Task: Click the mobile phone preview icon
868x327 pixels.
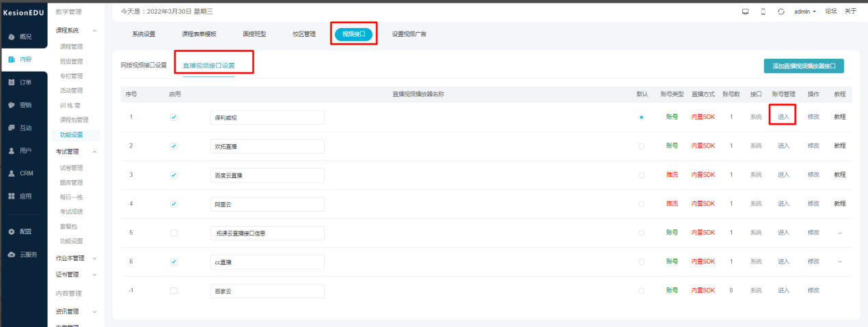Action: pos(763,12)
